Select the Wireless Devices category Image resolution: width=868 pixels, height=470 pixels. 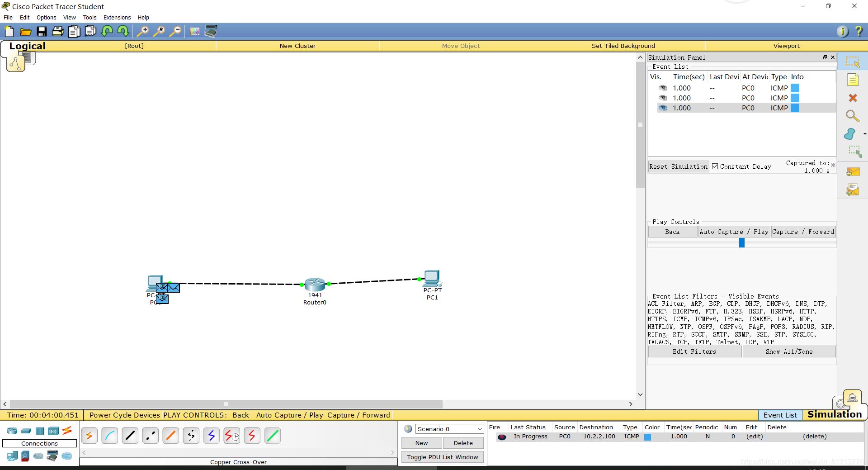click(53, 431)
